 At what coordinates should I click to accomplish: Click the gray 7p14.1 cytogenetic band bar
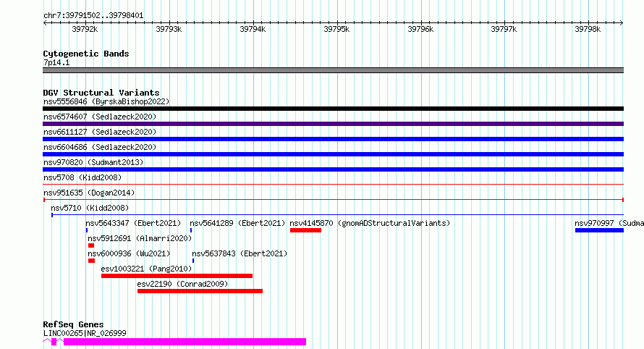pos(333,71)
